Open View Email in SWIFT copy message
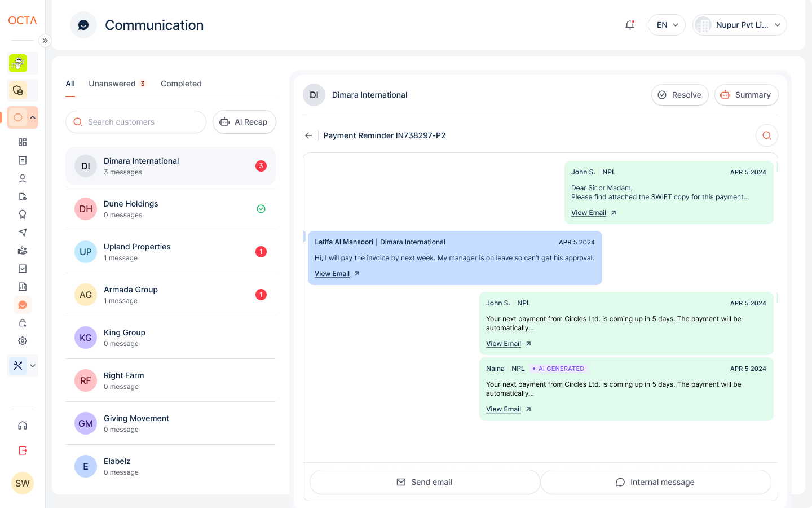Screen dimensions: 812x508 pyautogui.click(x=594, y=213)
